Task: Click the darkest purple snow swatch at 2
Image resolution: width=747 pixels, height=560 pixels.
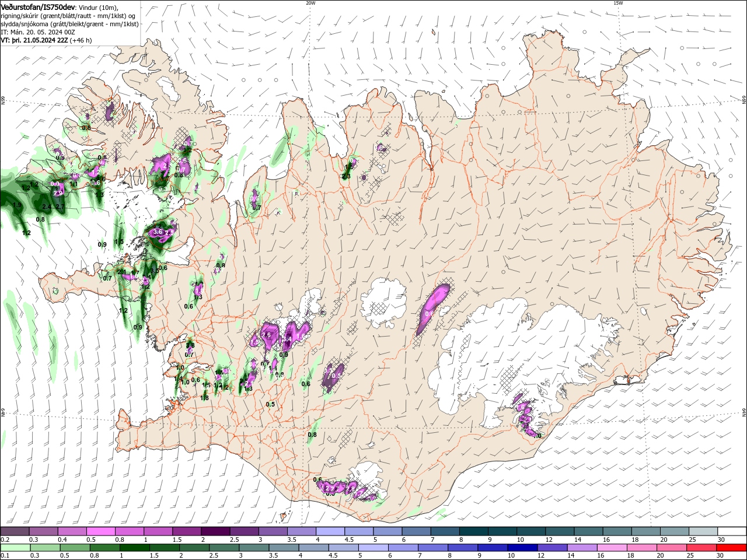Action: coord(215,531)
